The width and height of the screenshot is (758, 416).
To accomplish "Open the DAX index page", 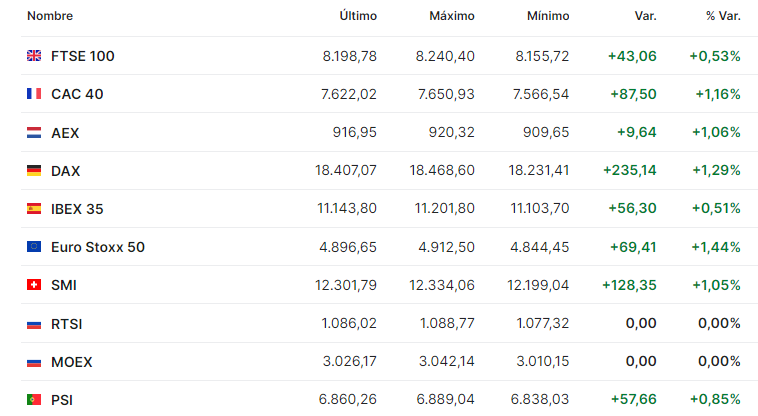I will 65,171.
